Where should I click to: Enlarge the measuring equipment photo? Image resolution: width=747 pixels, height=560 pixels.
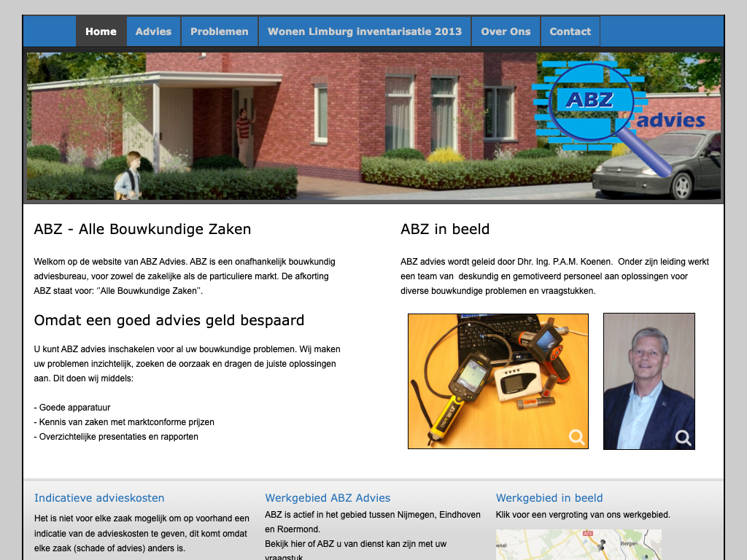pyautogui.click(x=498, y=379)
